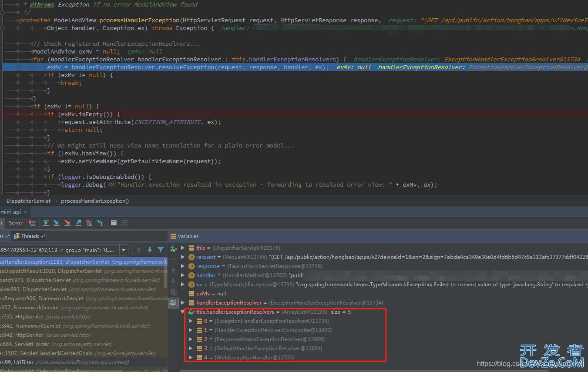Image resolution: width=588 pixels, height=372 pixels.
Task: Click the 'ModelAndView exMv = null;' line
Action: [76, 51]
